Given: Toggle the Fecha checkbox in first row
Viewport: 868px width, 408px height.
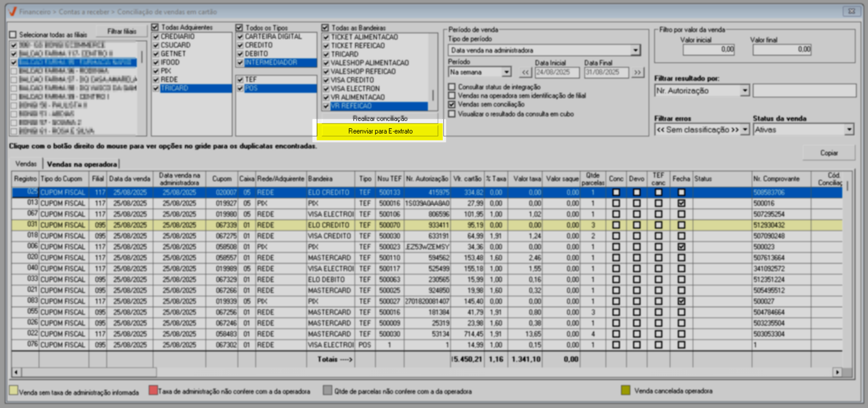Looking at the screenshot, I should pos(681,193).
